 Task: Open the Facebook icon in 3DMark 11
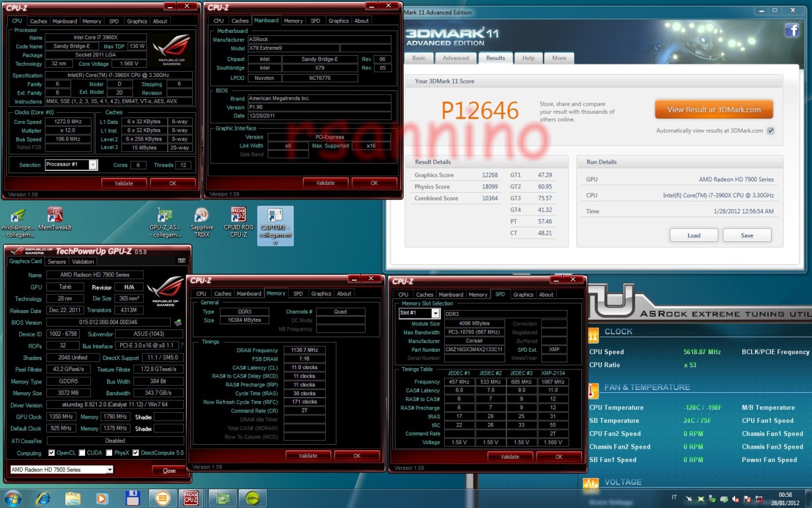pyautogui.click(x=791, y=31)
